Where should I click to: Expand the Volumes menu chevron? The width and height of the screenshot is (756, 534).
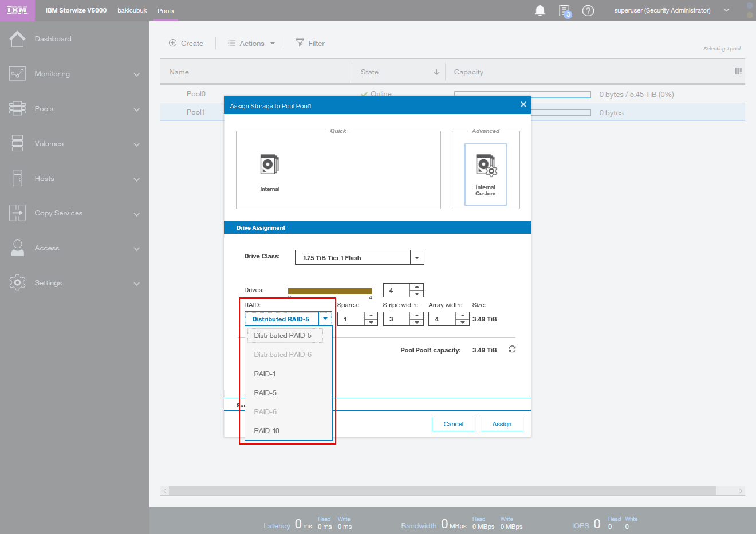click(x=136, y=144)
